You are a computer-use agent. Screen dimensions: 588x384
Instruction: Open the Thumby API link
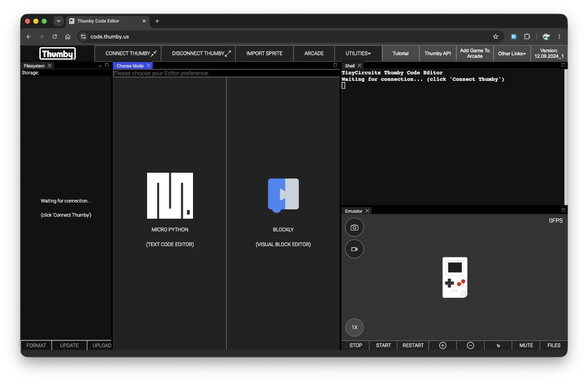pos(438,53)
